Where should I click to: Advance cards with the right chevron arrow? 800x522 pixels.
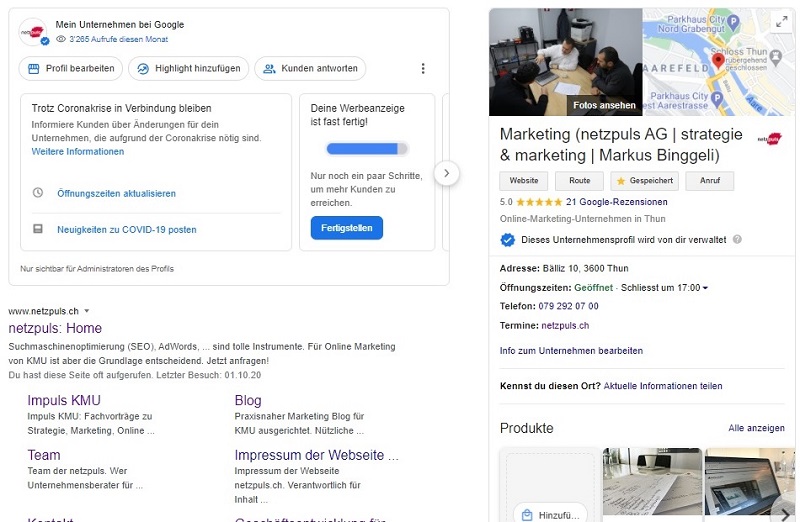click(x=446, y=173)
